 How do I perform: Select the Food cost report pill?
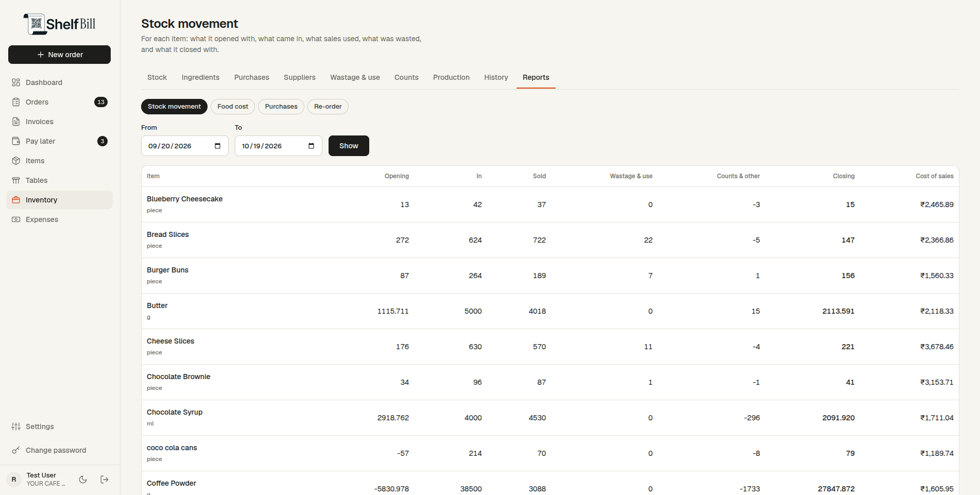(233, 107)
